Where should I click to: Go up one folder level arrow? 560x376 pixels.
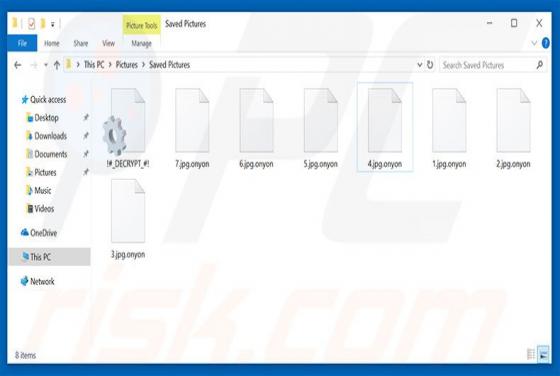pyautogui.click(x=57, y=65)
